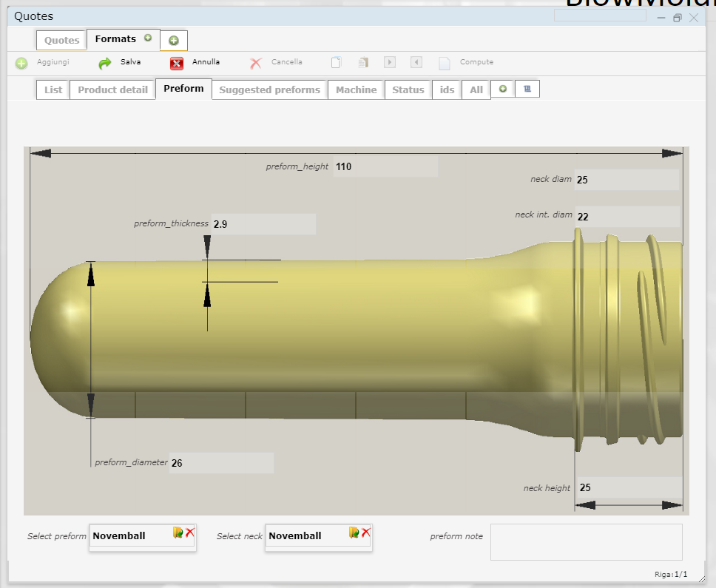Switch to the Suggested preforms tab
This screenshot has height=588, width=716.
click(x=269, y=89)
